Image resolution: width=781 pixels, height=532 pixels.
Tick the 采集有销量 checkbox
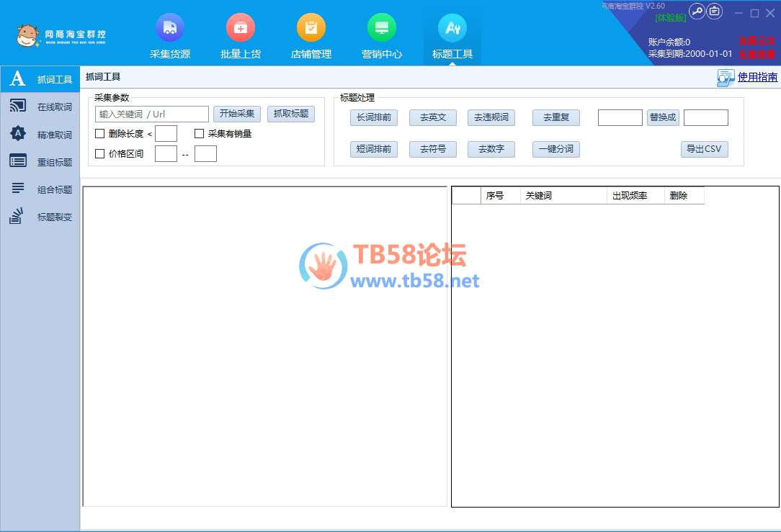click(200, 133)
